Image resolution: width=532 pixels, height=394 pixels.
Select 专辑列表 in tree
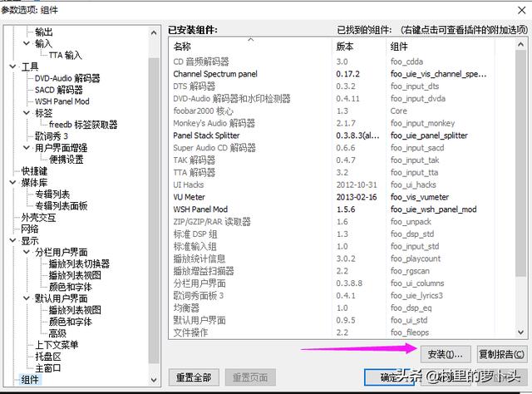pyautogui.click(x=52, y=195)
